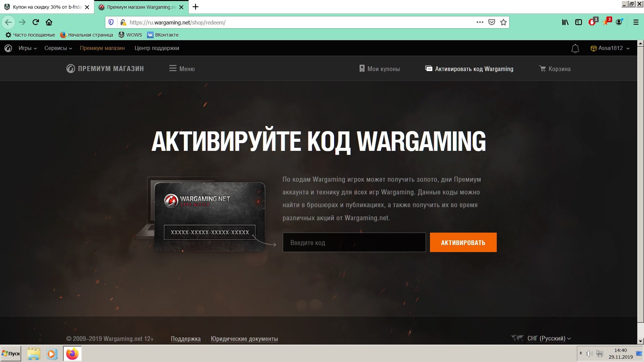
Task: Toggle the sidebars icon
Action: (x=579, y=22)
